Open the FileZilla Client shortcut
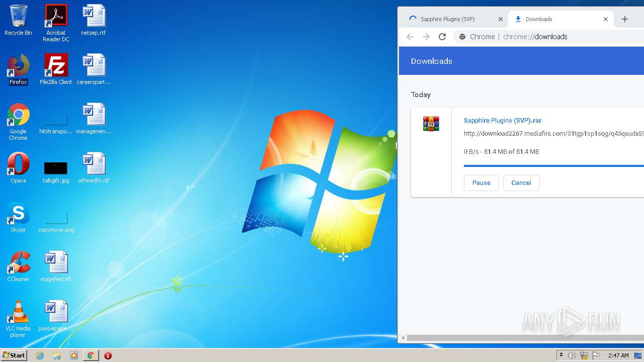This screenshot has height=362, width=644. [56, 70]
